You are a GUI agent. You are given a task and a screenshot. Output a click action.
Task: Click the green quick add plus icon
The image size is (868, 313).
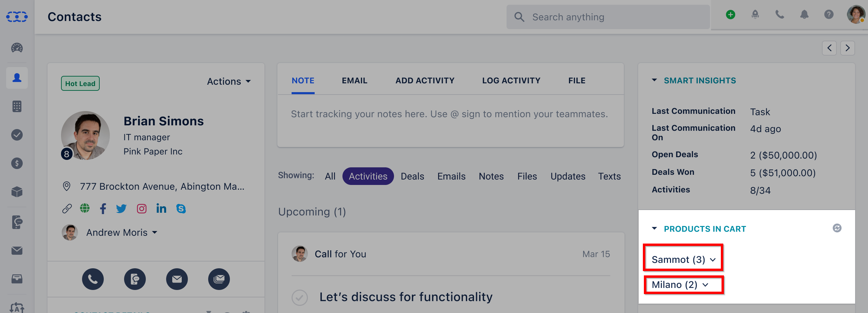click(x=730, y=15)
